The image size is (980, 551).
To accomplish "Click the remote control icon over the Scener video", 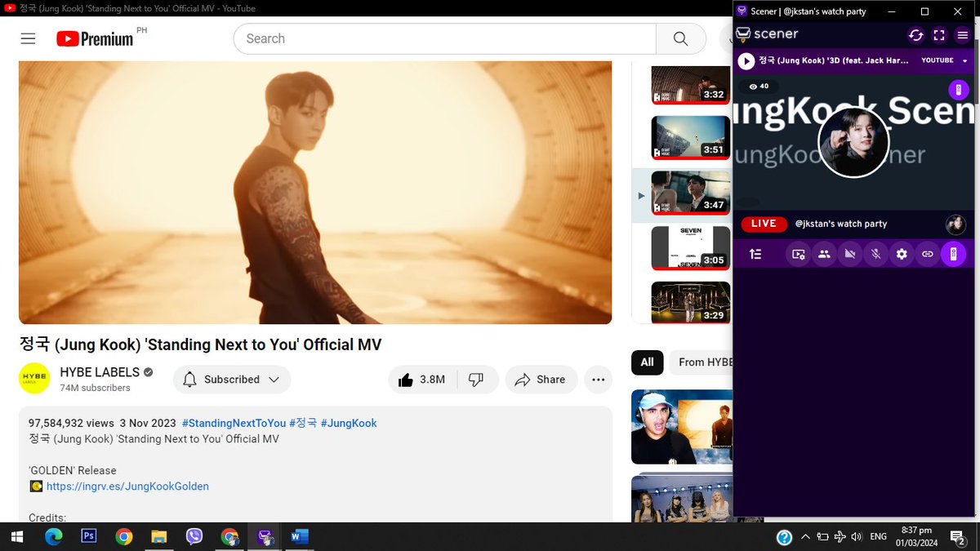I will [x=957, y=90].
